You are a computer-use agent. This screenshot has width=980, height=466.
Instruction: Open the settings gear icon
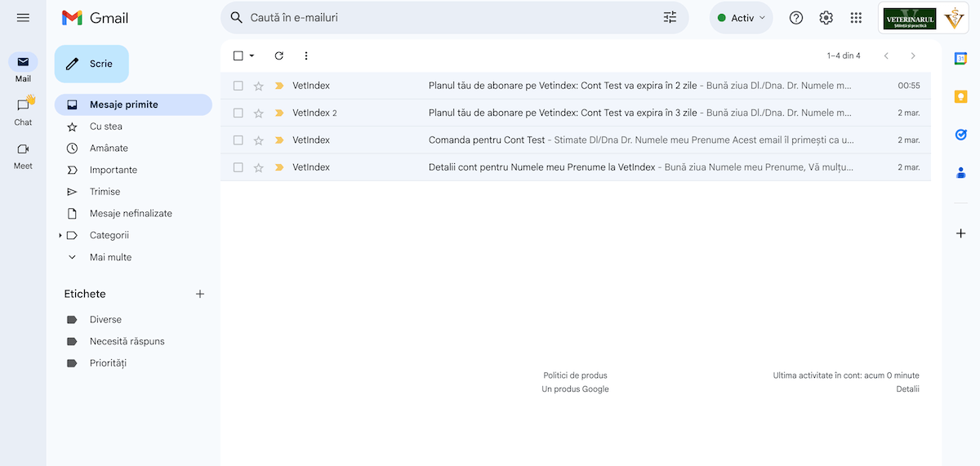(x=826, y=18)
